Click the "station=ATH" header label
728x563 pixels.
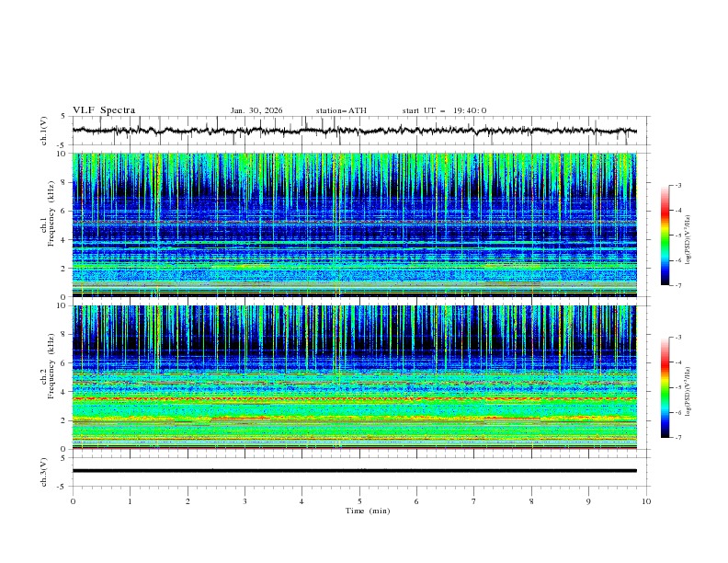[341, 110]
